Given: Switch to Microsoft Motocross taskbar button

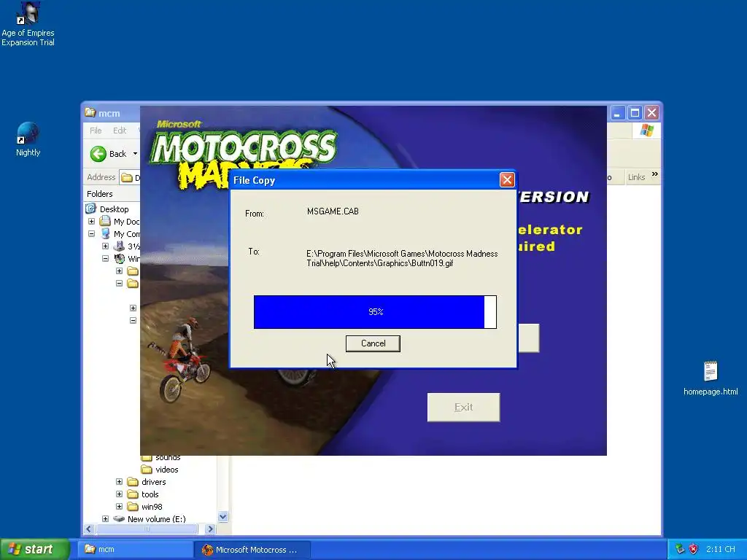Looking at the screenshot, I should coord(252,550).
